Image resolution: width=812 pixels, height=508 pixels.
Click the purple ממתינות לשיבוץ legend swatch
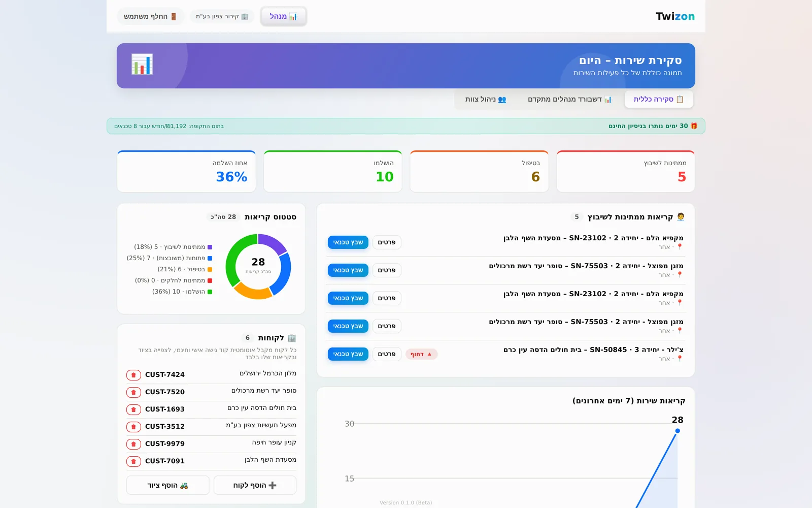click(210, 247)
